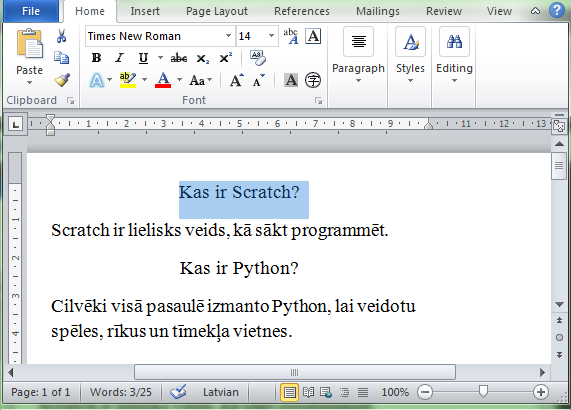
Task: Clear formatting with the eraser icon
Action: (258, 58)
